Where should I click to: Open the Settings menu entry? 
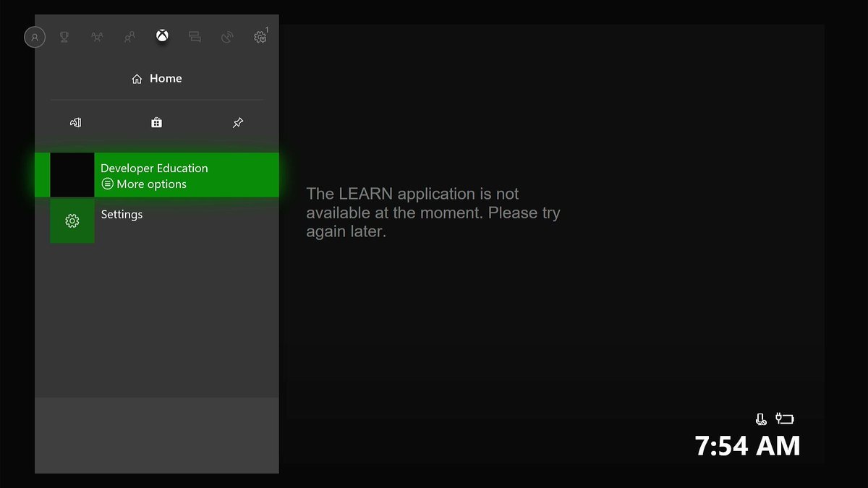157,221
